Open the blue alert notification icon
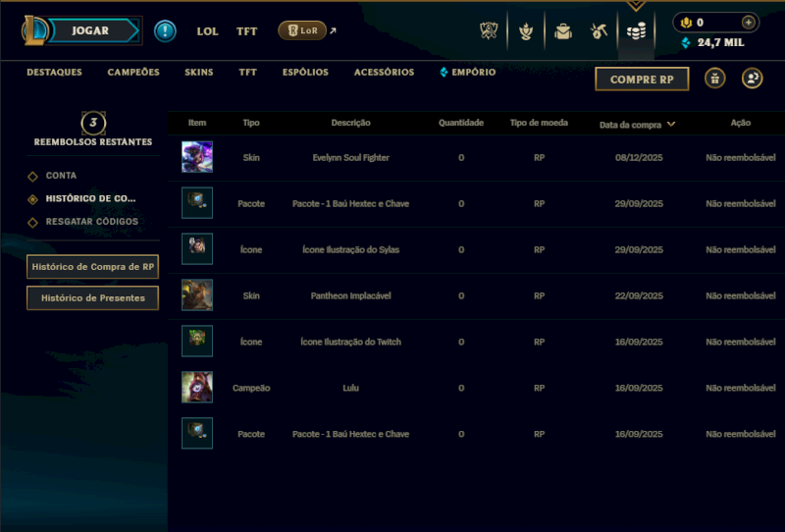785x532 pixels. (165, 31)
